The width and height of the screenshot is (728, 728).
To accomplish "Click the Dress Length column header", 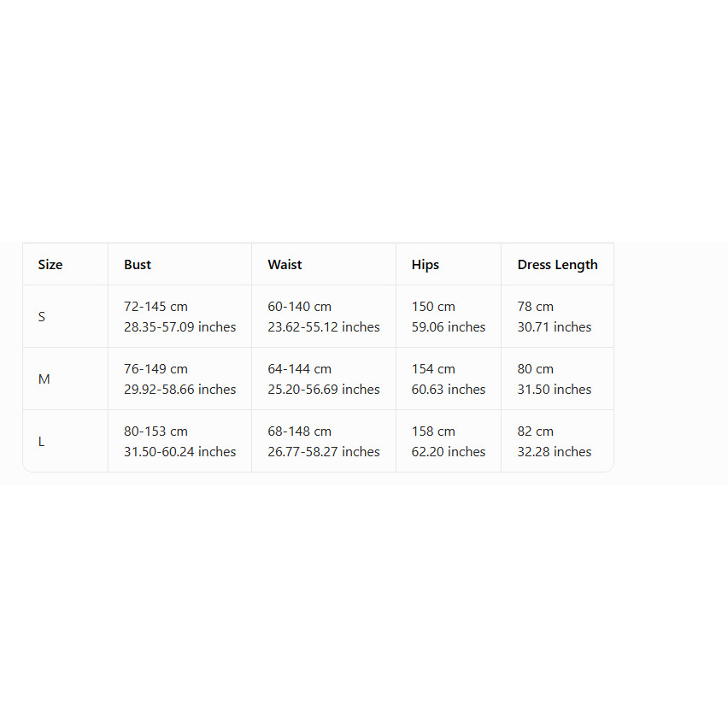I will coord(558,265).
